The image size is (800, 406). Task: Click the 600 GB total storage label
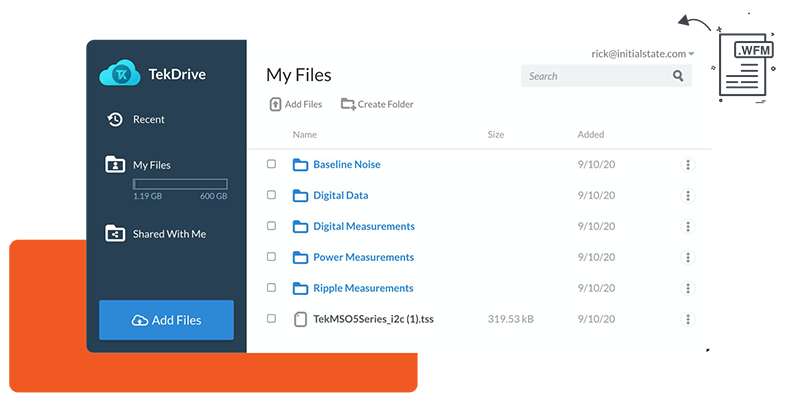(x=214, y=196)
